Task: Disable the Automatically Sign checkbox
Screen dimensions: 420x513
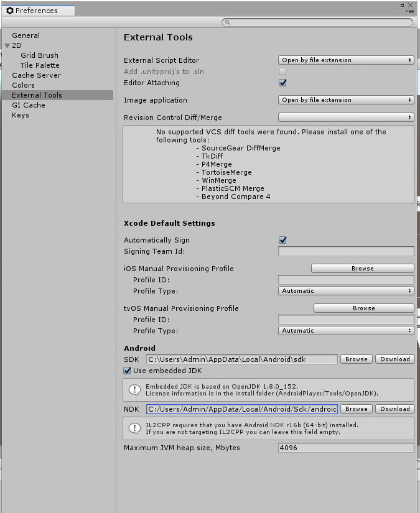Action: tap(282, 240)
